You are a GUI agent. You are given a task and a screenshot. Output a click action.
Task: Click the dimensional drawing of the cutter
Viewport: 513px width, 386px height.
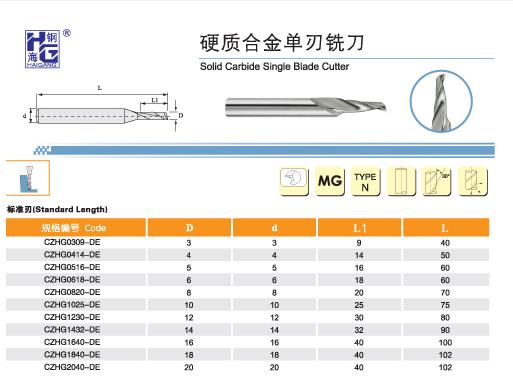[x=104, y=109]
